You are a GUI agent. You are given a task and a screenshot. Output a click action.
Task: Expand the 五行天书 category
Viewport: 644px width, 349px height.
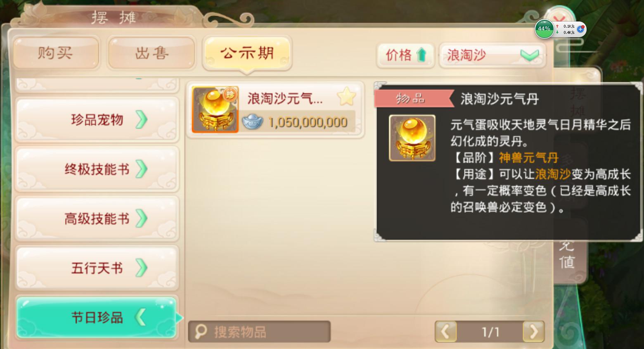[97, 268]
